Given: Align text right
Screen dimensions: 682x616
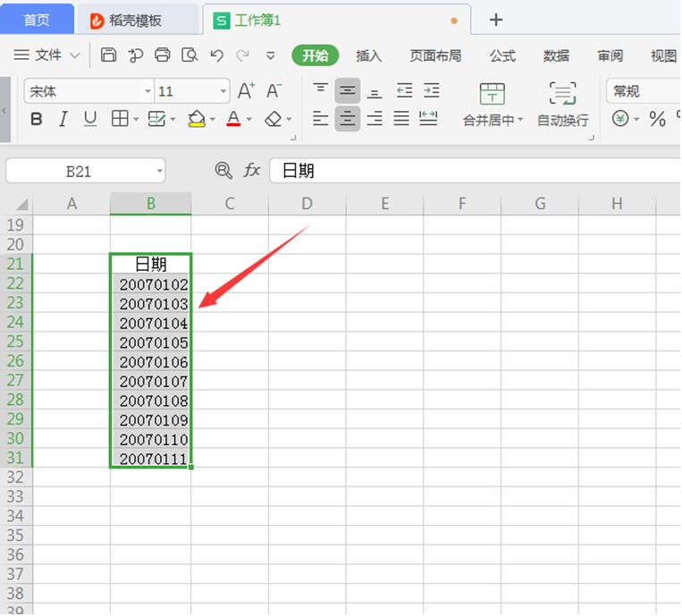Looking at the screenshot, I should [x=375, y=118].
